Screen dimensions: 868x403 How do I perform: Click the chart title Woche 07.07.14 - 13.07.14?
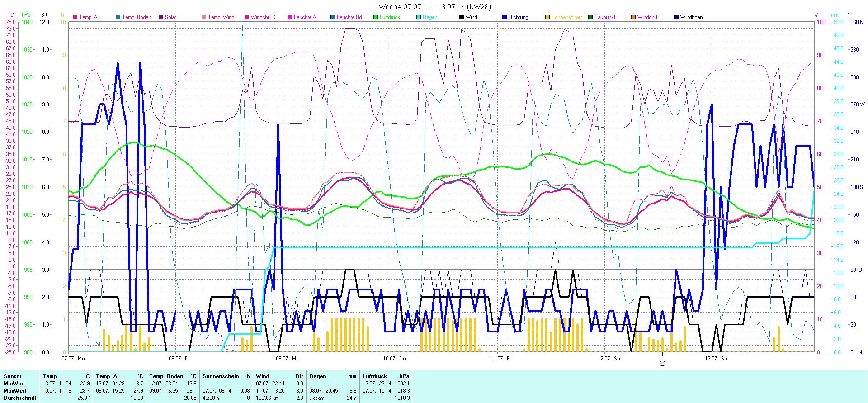[x=434, y=7]
